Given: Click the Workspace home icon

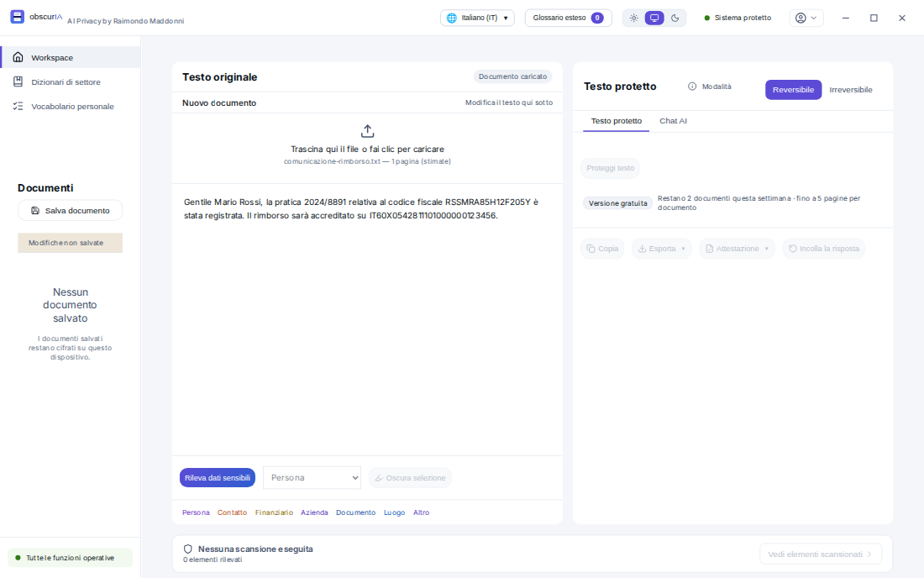Looking at the screenshot, I should pyautogui.click(x=18, y=57).
